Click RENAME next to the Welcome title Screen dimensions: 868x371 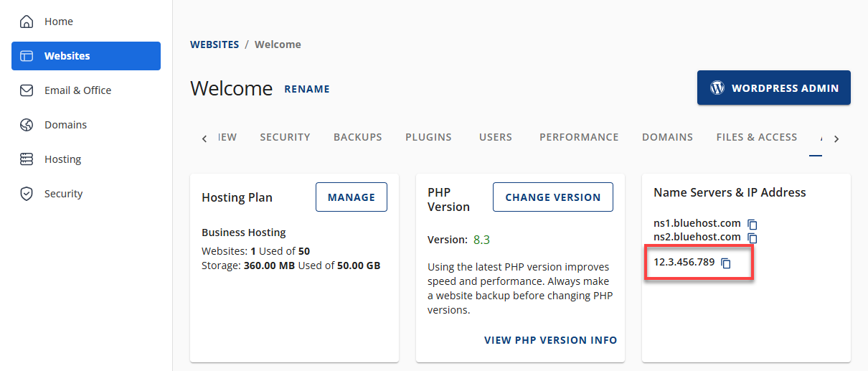pos(307,90)
